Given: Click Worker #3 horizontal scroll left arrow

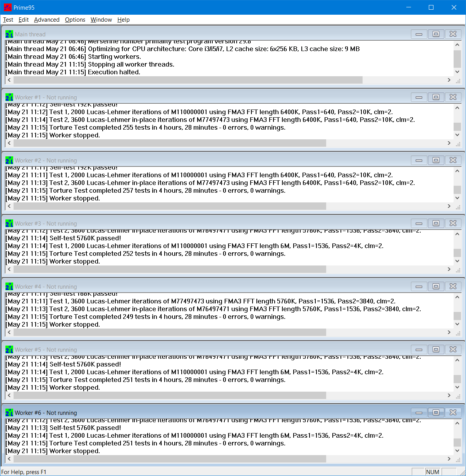Looking at the screenshot, I should tap(9, 269).
